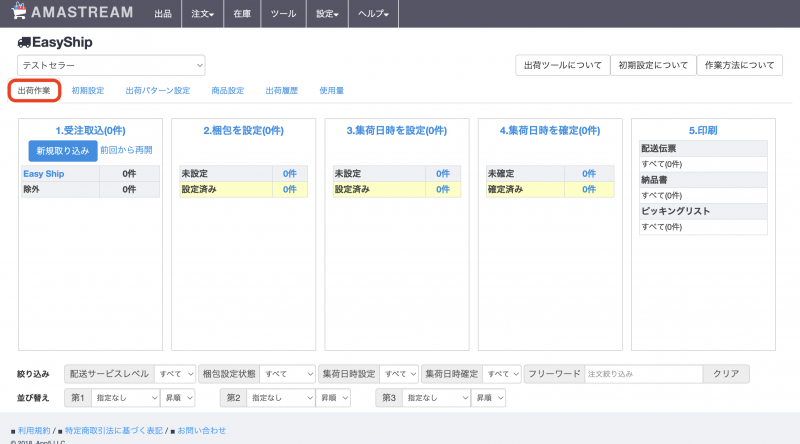Click the 初期設定について button
The image size is (800, 444).
point(653,65)
